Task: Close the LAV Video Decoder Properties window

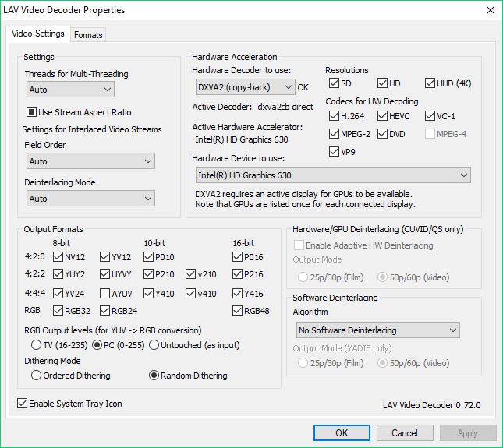Action: pyautogui.click(x=491, y=10)
